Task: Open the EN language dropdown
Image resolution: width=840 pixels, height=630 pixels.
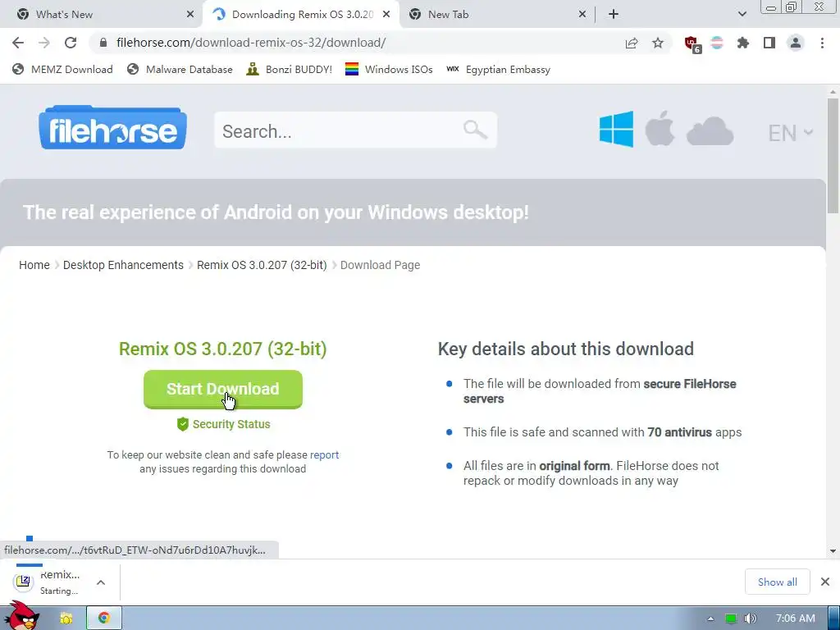Action: point(790,133)
